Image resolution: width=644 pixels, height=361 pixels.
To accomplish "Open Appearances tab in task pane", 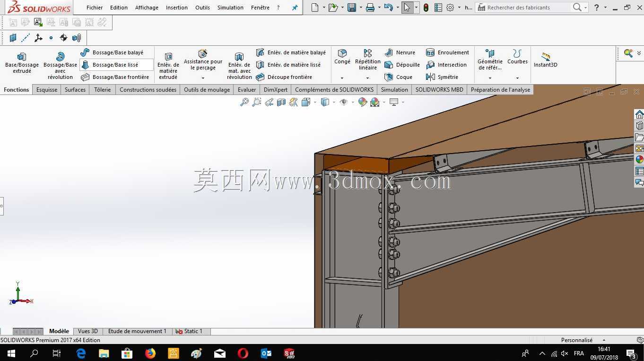I will pyautogui.click(x=639, y=160).
